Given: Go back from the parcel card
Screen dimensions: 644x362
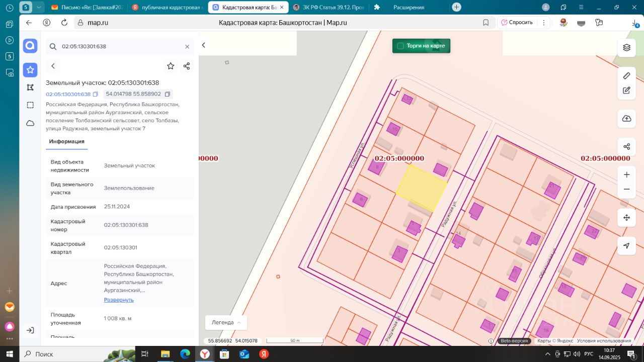Looking at the screenshot, I should (x=53, y=66).
